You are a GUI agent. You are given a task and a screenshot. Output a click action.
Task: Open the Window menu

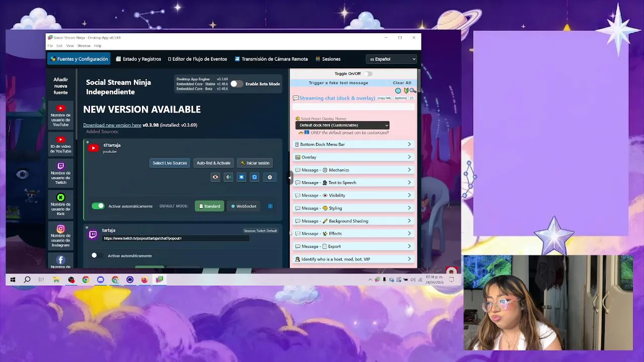point(84,46)
